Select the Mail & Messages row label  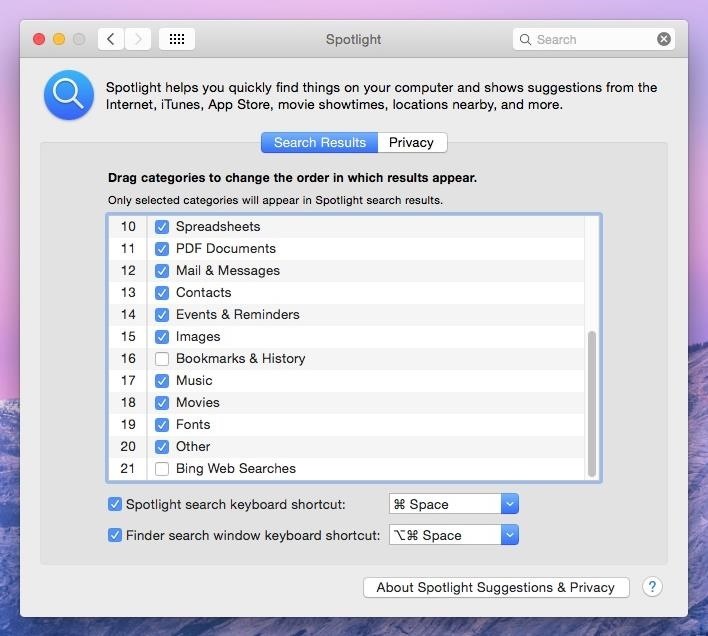pos(228,271)
